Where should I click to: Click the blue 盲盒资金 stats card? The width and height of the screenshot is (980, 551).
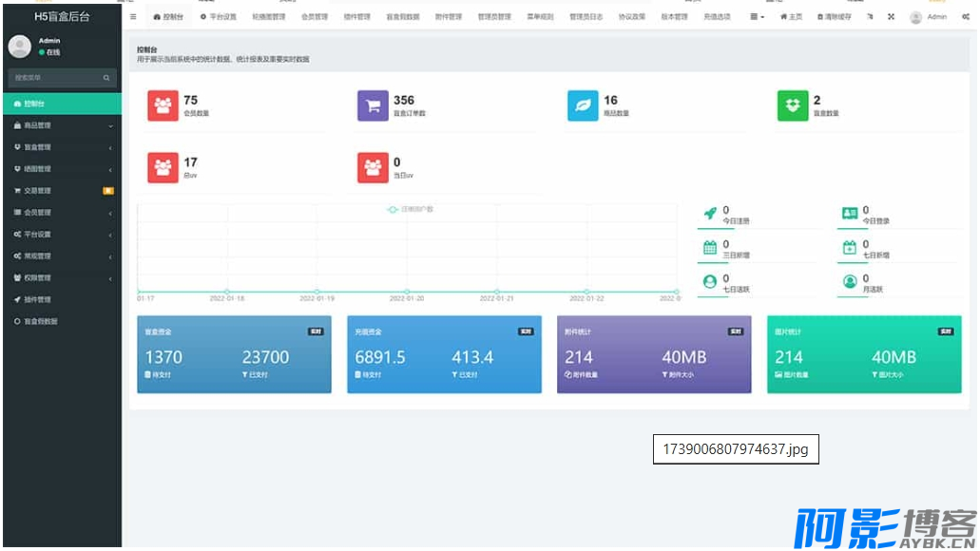(x=234, y=354)
